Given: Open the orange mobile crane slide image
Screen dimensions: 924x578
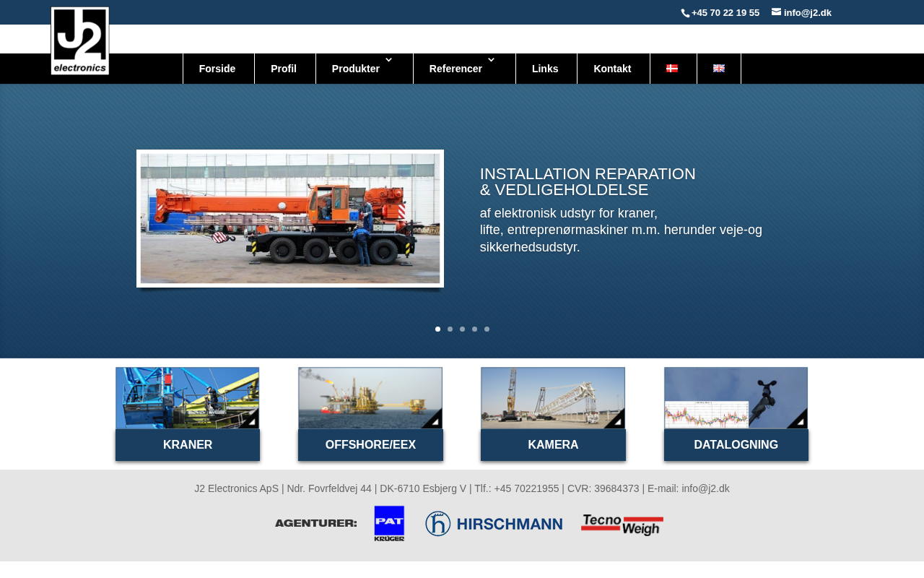Looking at the screenshot, I should [290, 218].
